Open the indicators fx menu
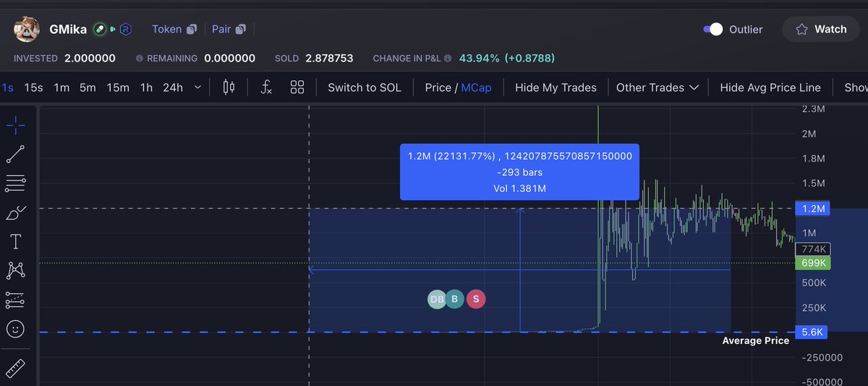Viewport: 868px width, 386px height. pyautogui.click(x=266, y=88)
